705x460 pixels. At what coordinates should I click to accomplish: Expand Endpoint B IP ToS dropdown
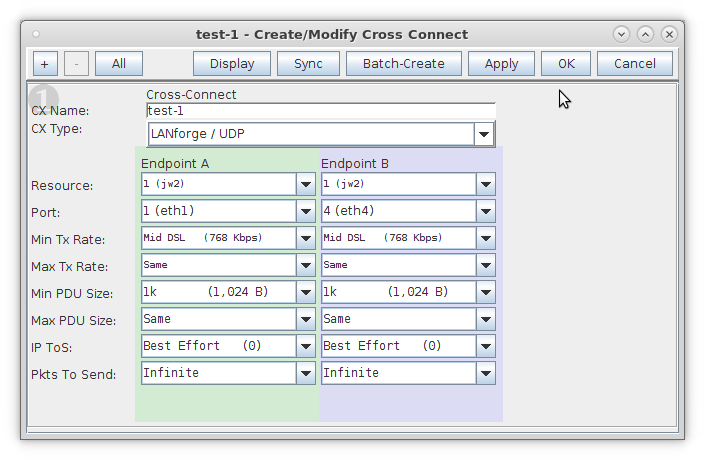(x=485, y=347)
